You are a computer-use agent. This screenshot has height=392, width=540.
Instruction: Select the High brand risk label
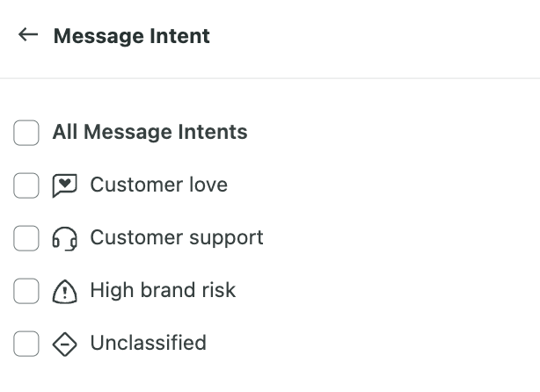(x=163, y=290)
